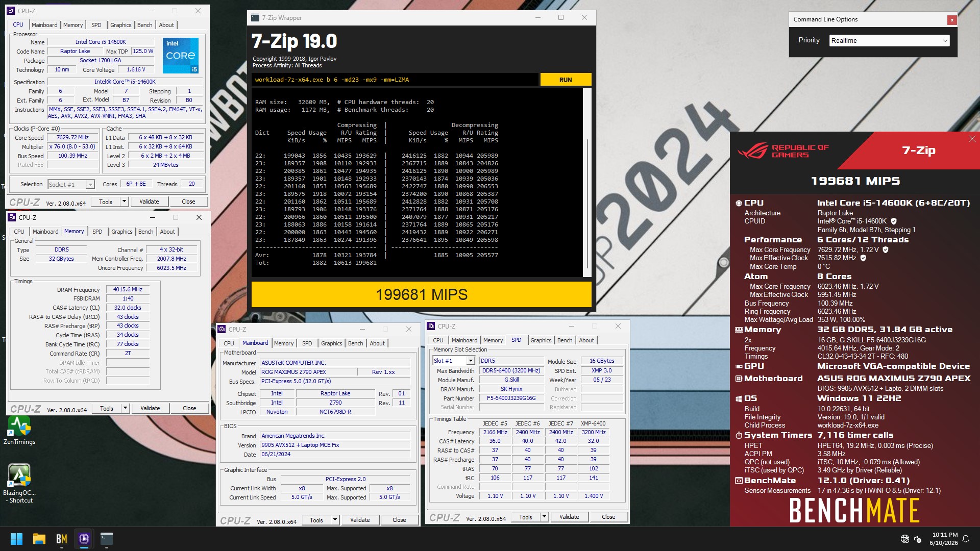Image resolution: width=980 pixels, height=551 pixels.
Task: Expand Tools arrow in Mainboard window
Action: coord(335,520)
